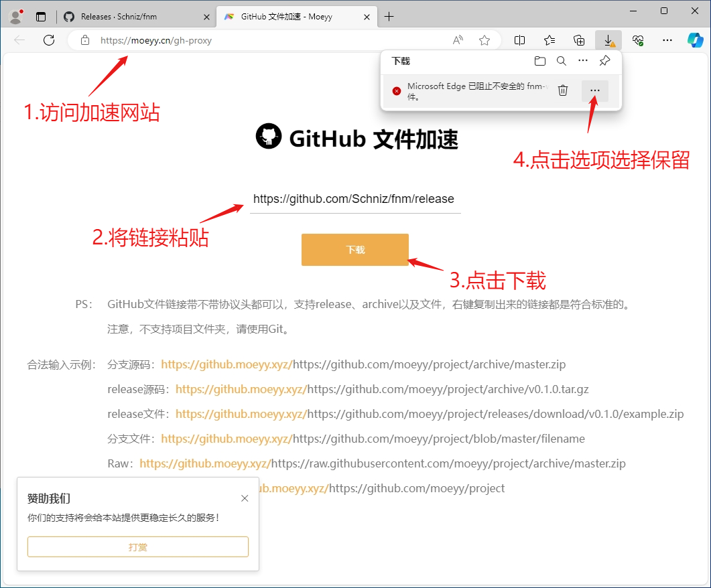
Task: Search downloads with magnifier icon
Action: (562, 61)
